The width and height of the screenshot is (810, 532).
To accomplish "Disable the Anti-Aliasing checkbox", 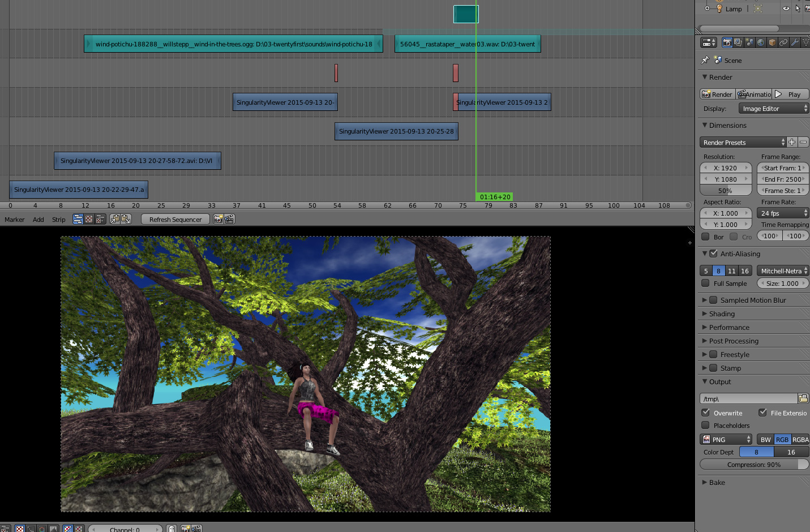I will (x=713, y=254).
